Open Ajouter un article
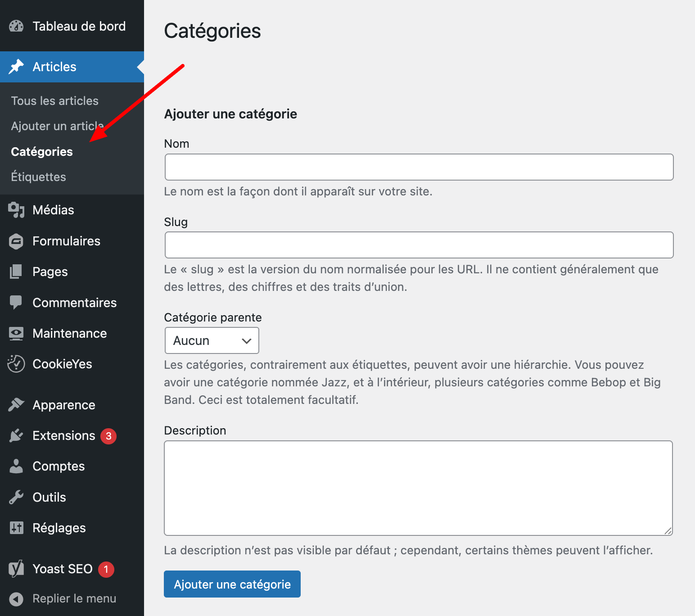The height and width of the screenshot is (616, 695). pyautogui.click(x=57, y=126)
